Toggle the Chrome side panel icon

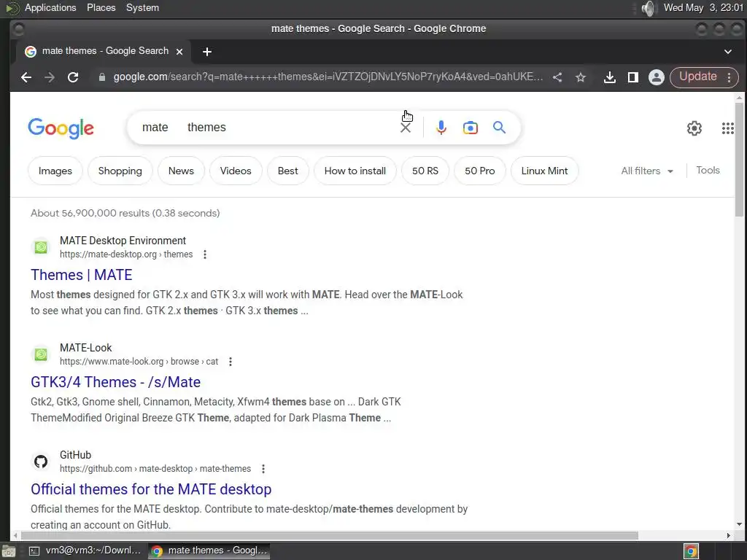pyautogui.click(x=632, y=77)
